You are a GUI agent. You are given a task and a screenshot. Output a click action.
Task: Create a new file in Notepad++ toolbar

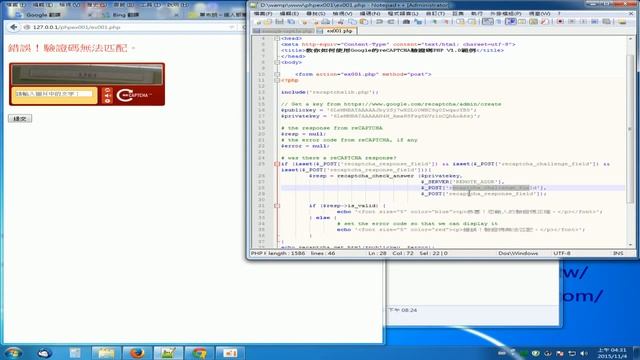tap(258, 21)
